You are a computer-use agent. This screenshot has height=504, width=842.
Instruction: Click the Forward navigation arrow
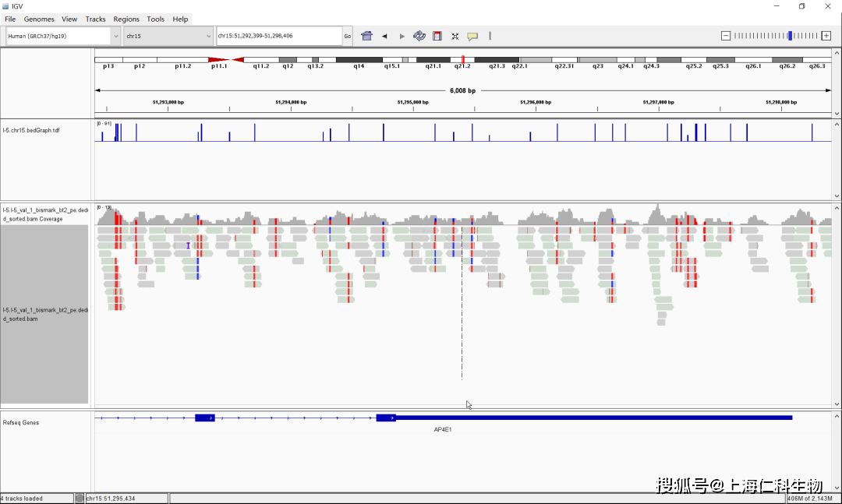(x=402, y=36)
